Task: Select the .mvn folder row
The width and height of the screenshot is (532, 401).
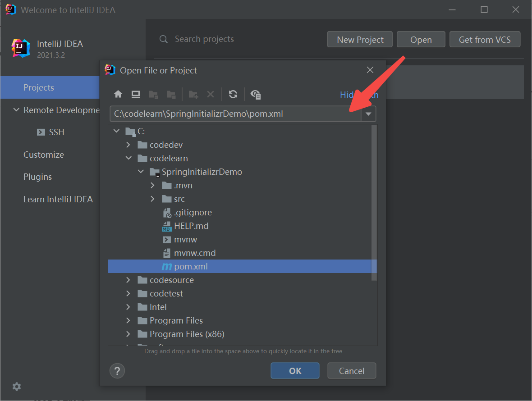Action: click(242, 186)
